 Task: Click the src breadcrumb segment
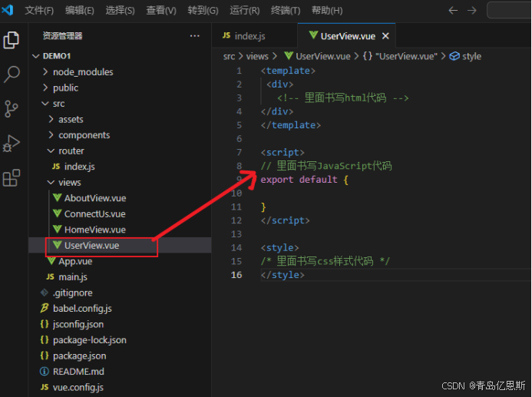point(229,56)
